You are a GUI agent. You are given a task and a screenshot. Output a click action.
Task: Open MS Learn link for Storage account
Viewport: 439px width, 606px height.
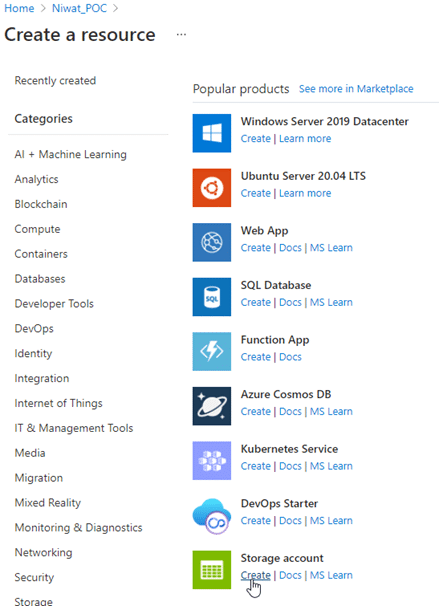pyautogui.click(x=331, y=575)
